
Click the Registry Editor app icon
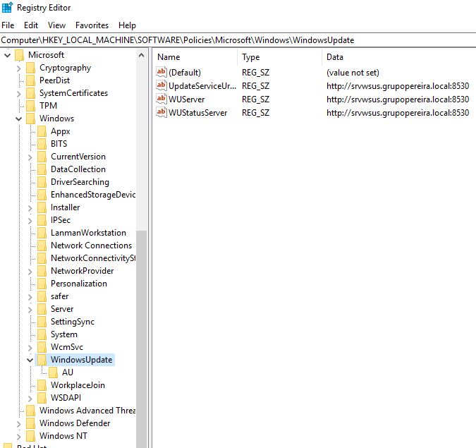(7, 7)
